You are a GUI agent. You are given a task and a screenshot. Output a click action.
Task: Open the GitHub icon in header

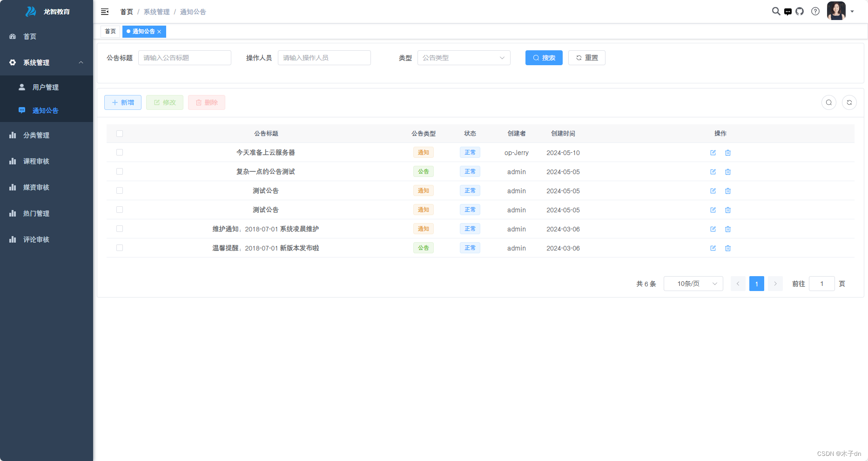tap(800, 11)
